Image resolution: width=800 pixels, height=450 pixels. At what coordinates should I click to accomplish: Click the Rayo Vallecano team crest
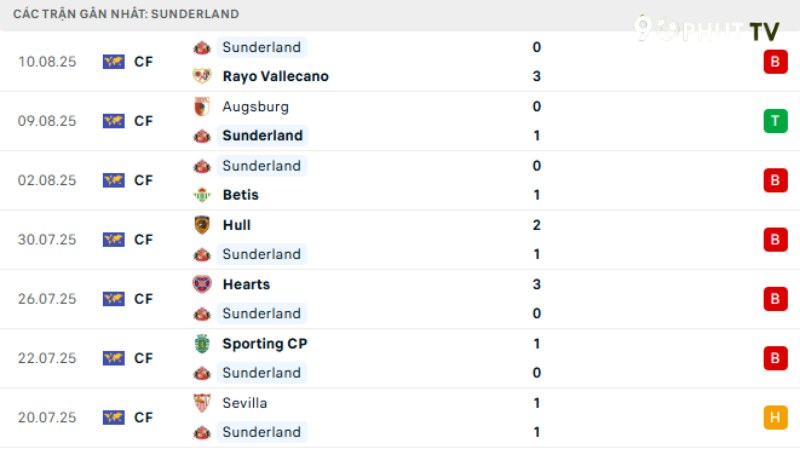tap(202, 76)
